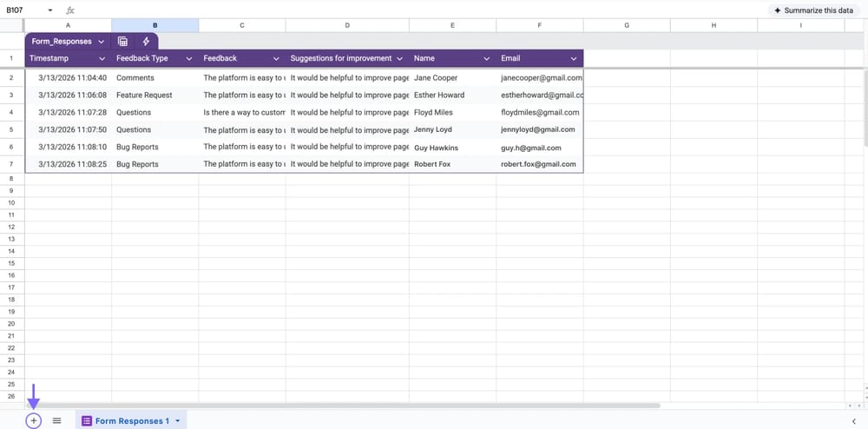
Task: Select column H header
Action: point(713,26)
